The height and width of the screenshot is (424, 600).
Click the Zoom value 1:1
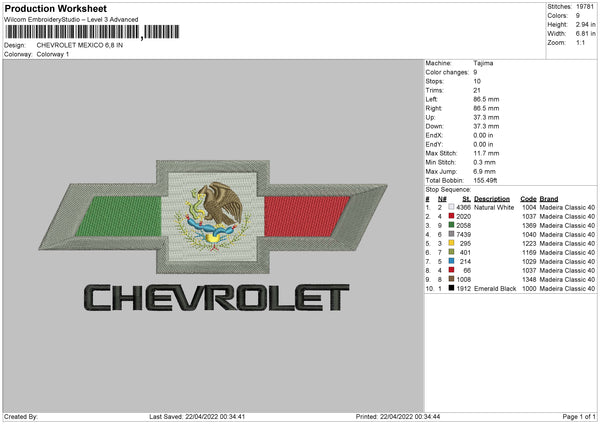tap(580, 42)
